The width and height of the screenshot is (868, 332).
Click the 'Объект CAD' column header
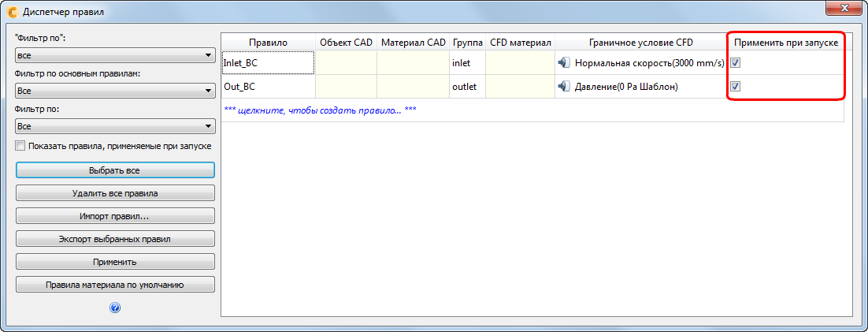tap(347, 42)
